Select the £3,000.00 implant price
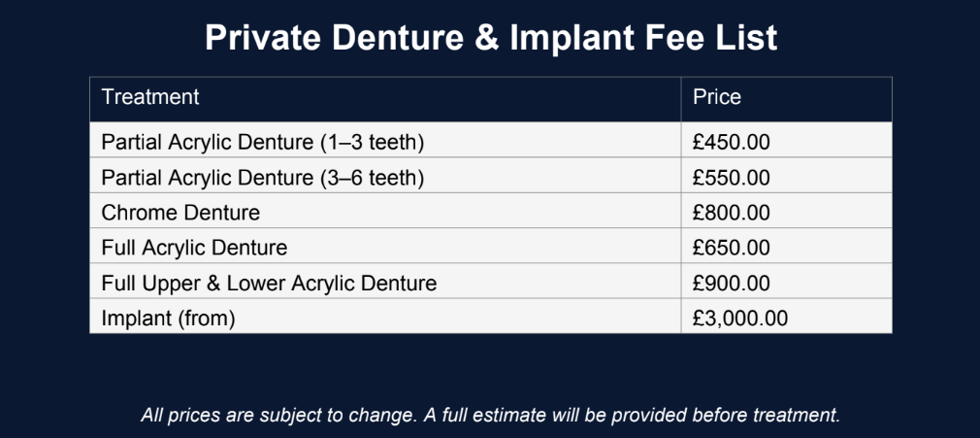Viewport: 980px width, 438px height. [x=740, y=318]
